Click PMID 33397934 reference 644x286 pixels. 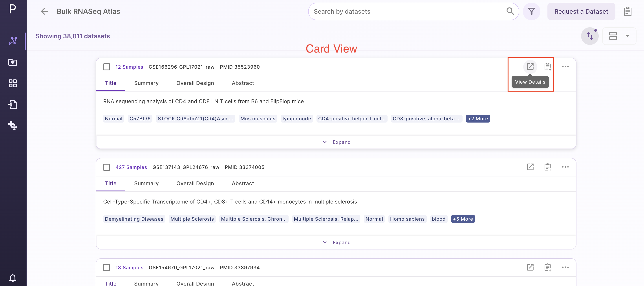[x=240, y=268]
